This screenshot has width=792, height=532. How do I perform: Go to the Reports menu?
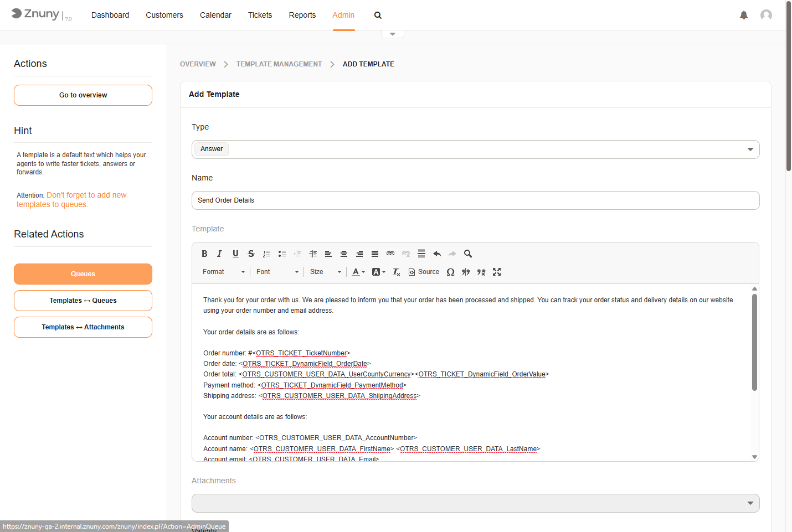pos(302,15)
